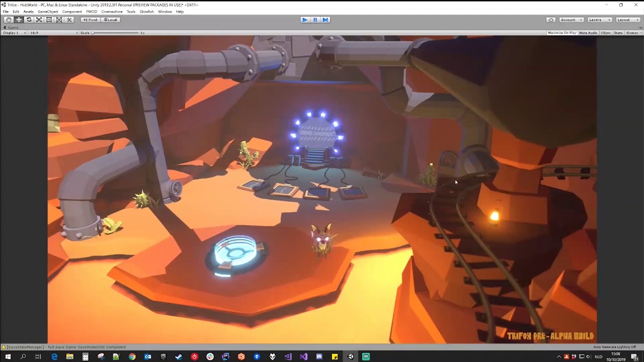Toggle Gizmos in Game view

click(631, 33)
